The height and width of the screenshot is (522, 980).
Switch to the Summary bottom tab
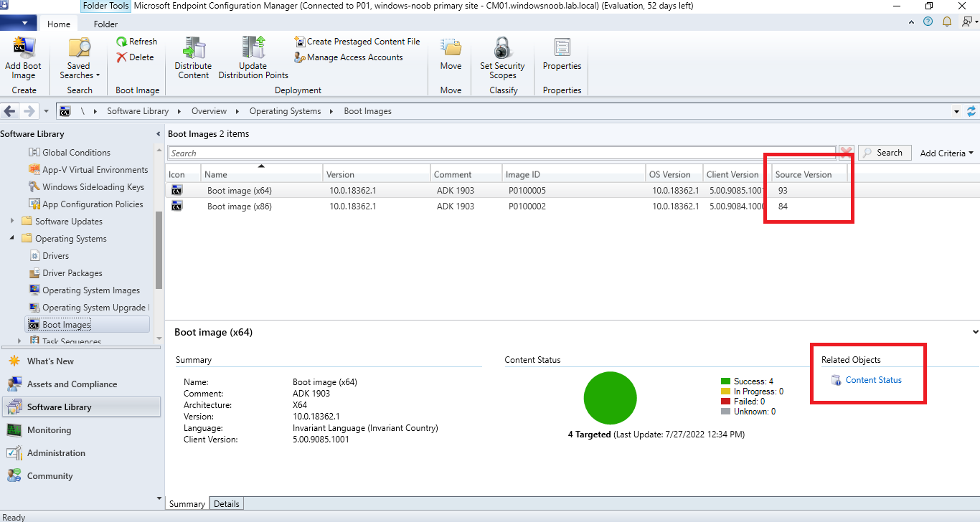pos(187,504)
